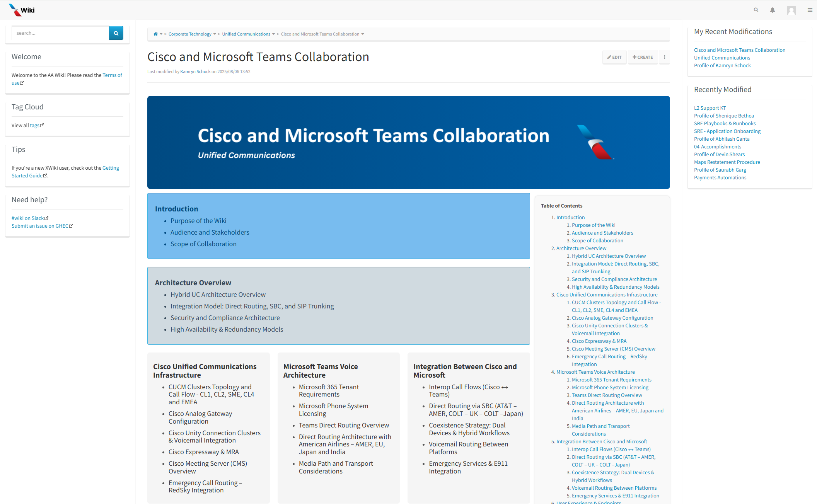Open the #wiki on Slack link
Screen dimensions: 817x504
[29, 218]
